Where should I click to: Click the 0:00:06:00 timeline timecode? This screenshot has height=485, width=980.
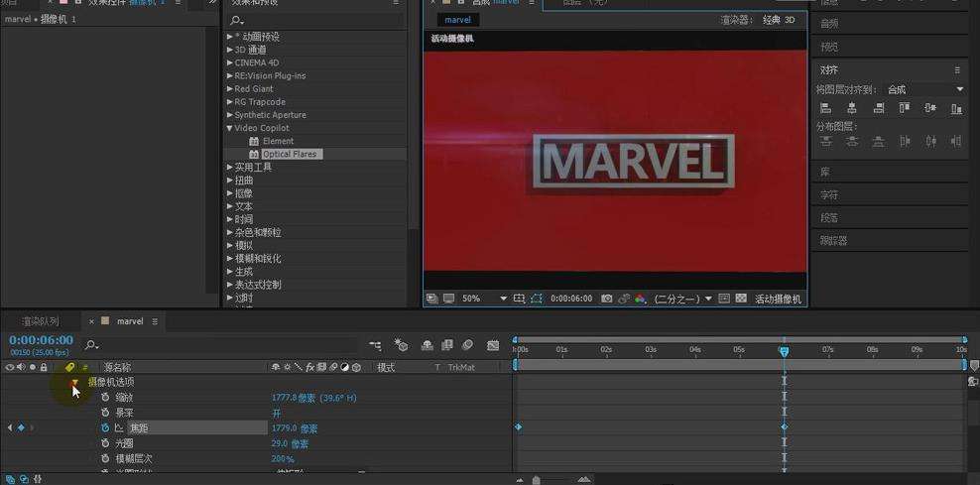pyautogui.click(x=42, y=340)
